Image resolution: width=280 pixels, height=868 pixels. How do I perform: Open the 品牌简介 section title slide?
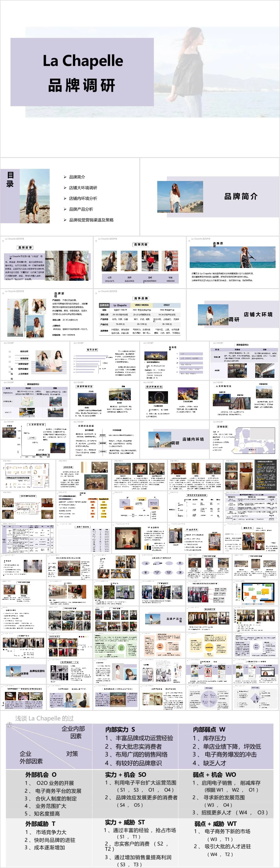210,197
